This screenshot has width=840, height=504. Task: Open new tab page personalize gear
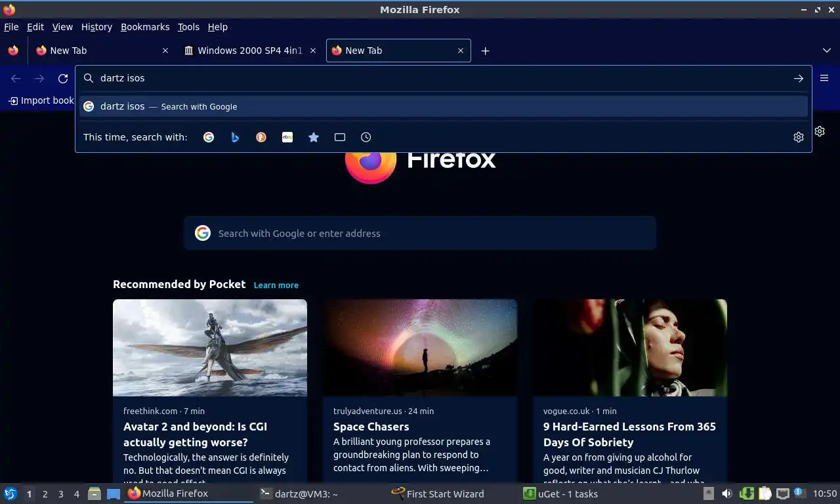click(x=820, y=131)
